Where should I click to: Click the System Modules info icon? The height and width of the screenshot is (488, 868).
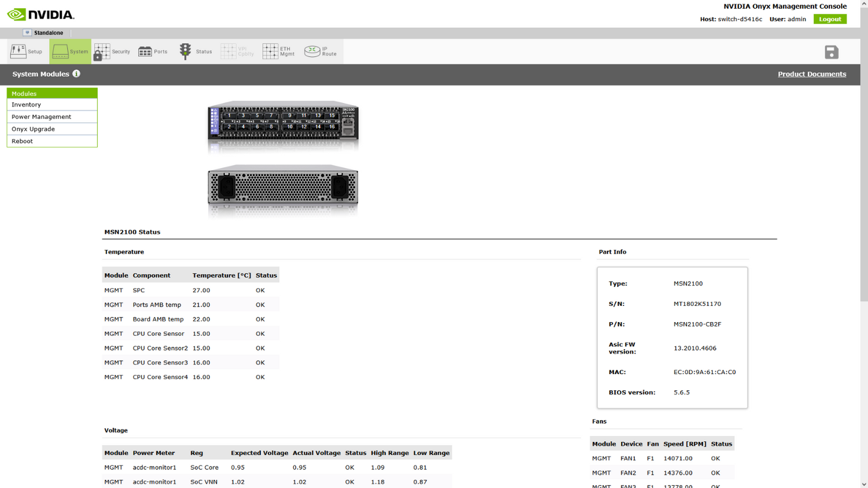[76, 73]
